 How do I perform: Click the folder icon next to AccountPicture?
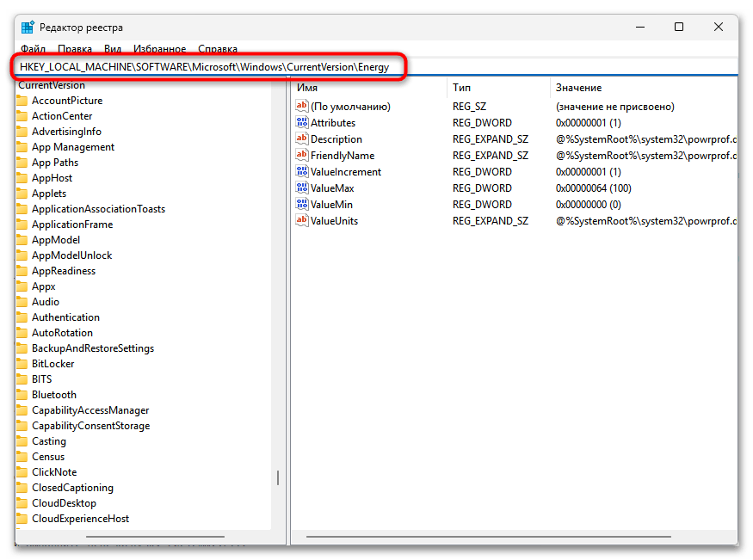pos(22,101)
